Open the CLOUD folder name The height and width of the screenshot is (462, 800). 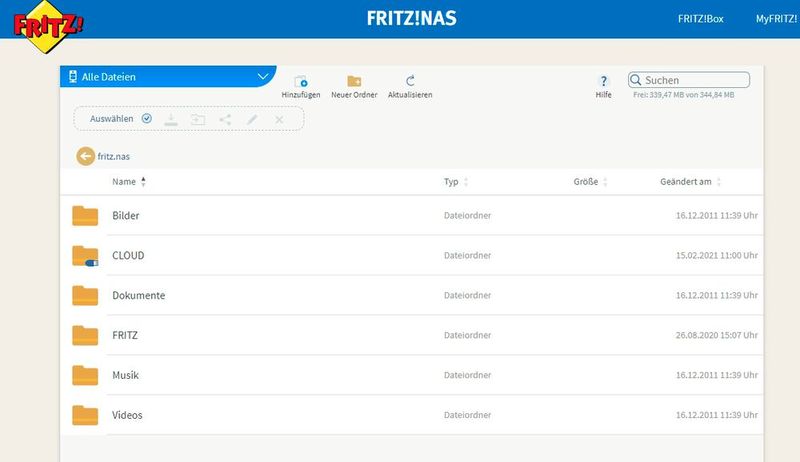[128, 255]
